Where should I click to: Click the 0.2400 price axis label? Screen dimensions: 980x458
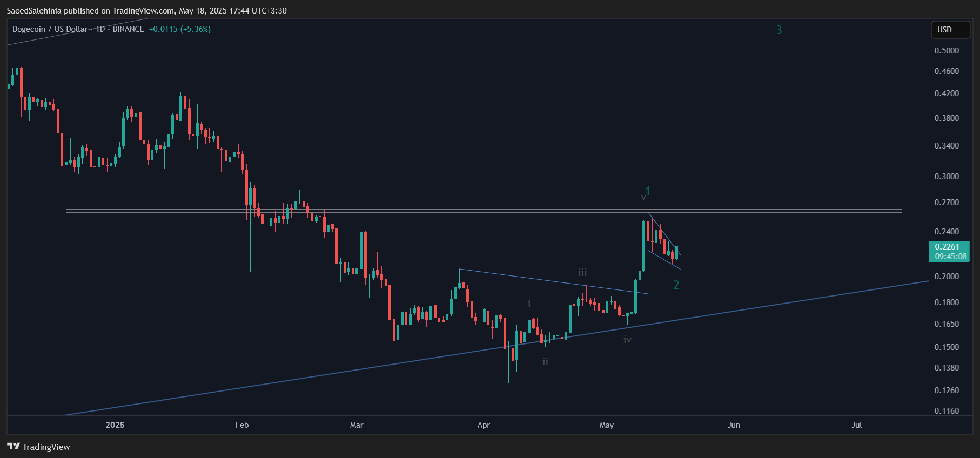[947, 232]
